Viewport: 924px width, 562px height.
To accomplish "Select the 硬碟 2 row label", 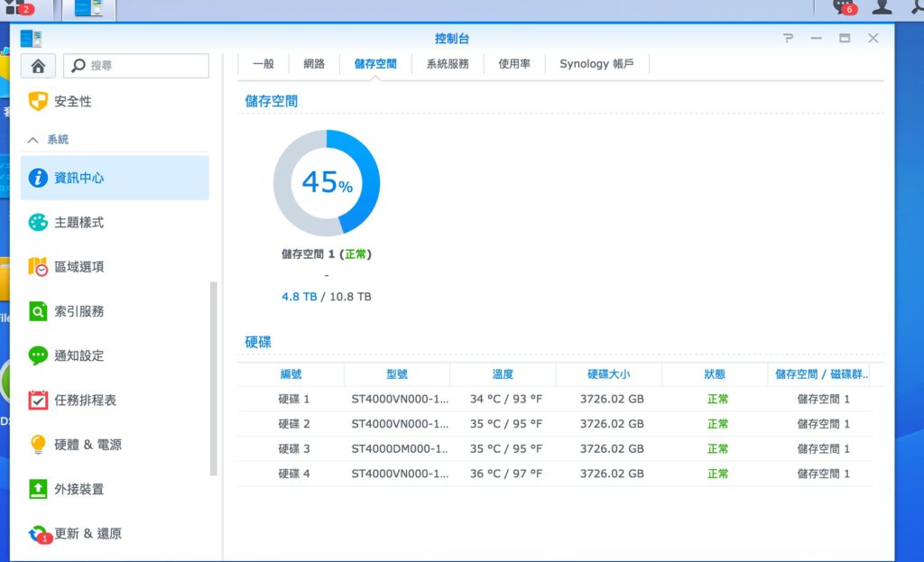I will coord(294,424).
